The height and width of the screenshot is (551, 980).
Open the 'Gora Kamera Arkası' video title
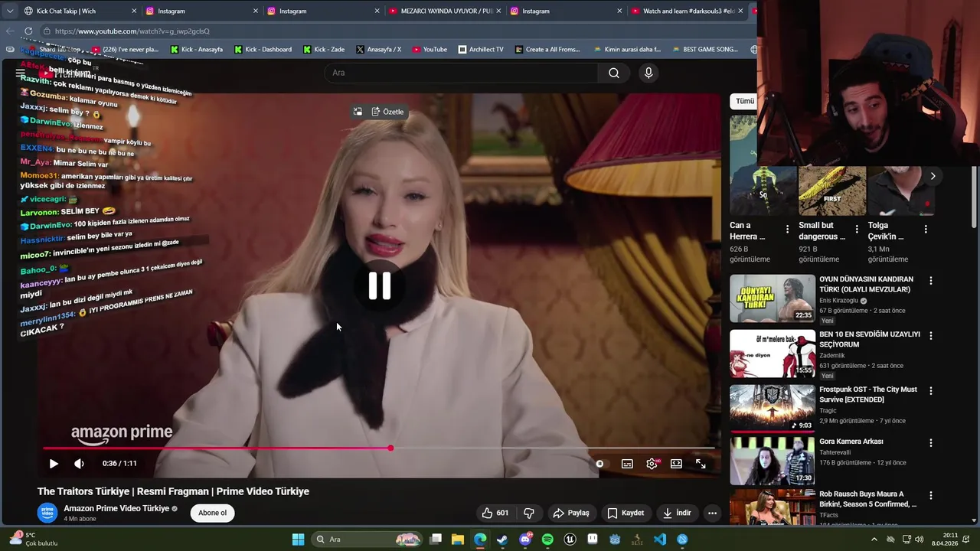851,442
